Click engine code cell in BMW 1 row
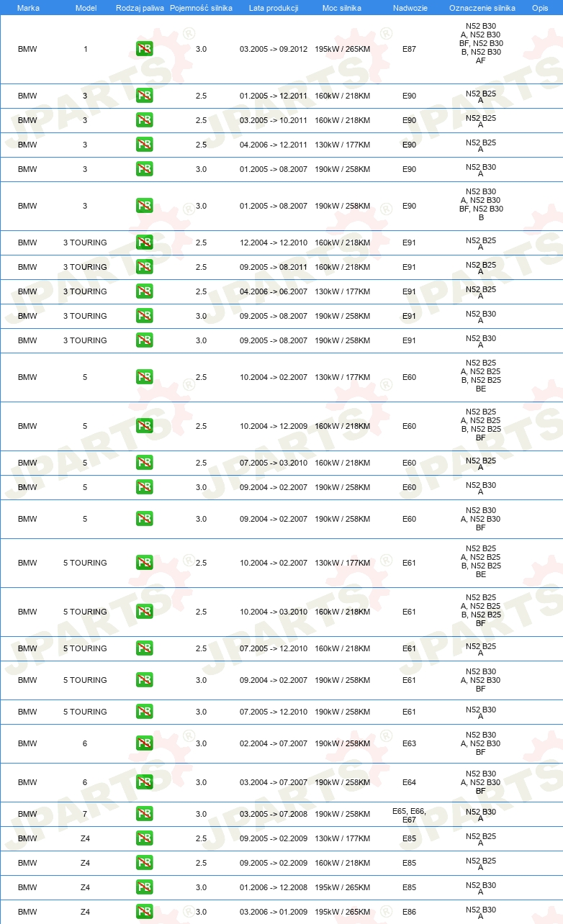Image resolution: width=563 pixels, height=924 pixels. pos(481,43)
